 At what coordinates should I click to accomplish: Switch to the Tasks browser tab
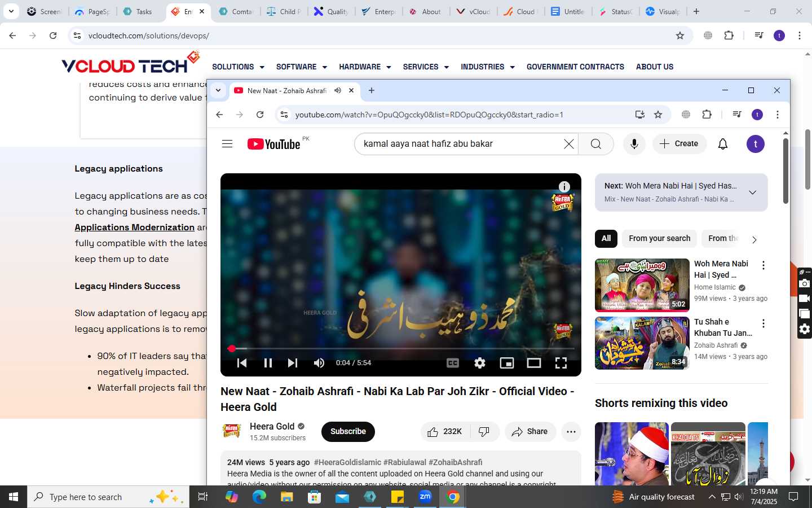(x=138, y=11)
